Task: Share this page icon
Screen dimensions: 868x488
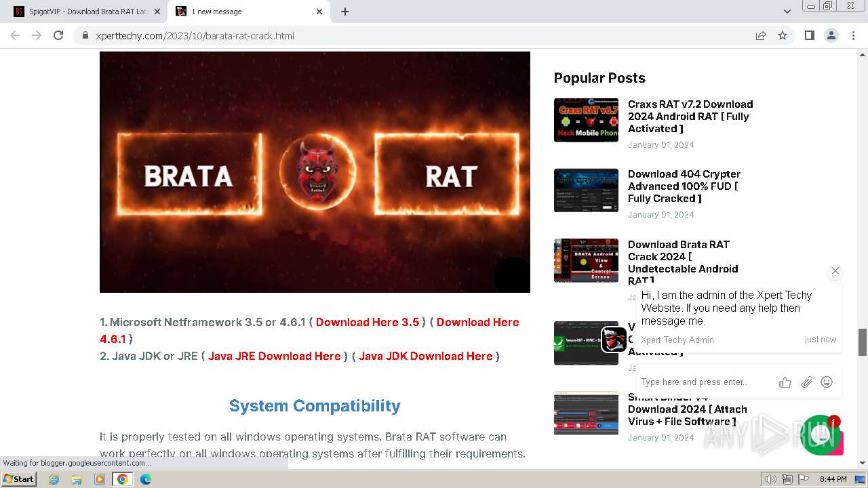Action: pyautogui.click(x=761, y=35)
